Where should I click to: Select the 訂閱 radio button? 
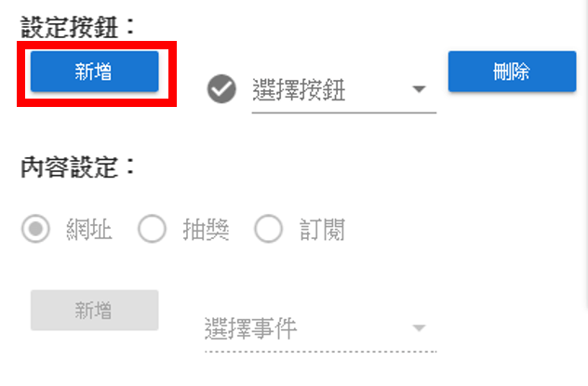pos(269,229)
